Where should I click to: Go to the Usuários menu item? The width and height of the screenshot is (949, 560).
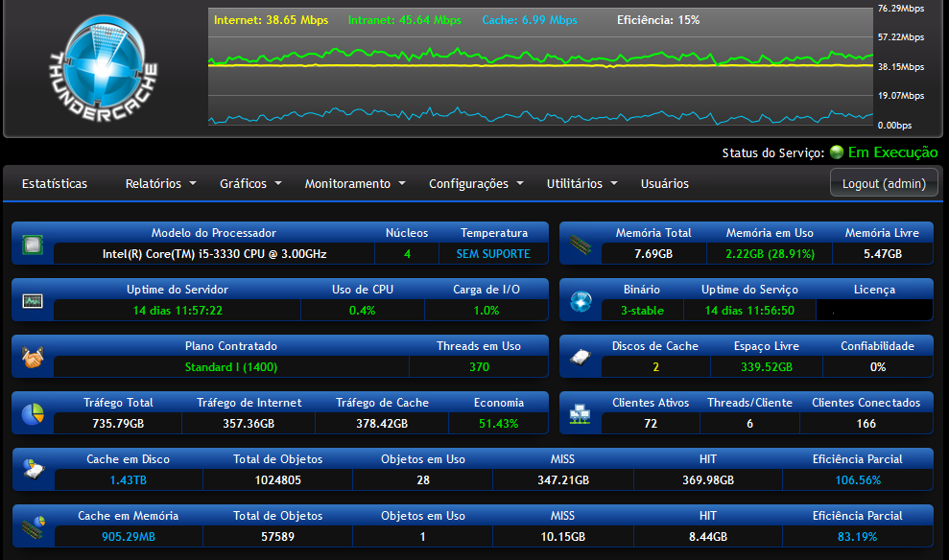[665, 183]
